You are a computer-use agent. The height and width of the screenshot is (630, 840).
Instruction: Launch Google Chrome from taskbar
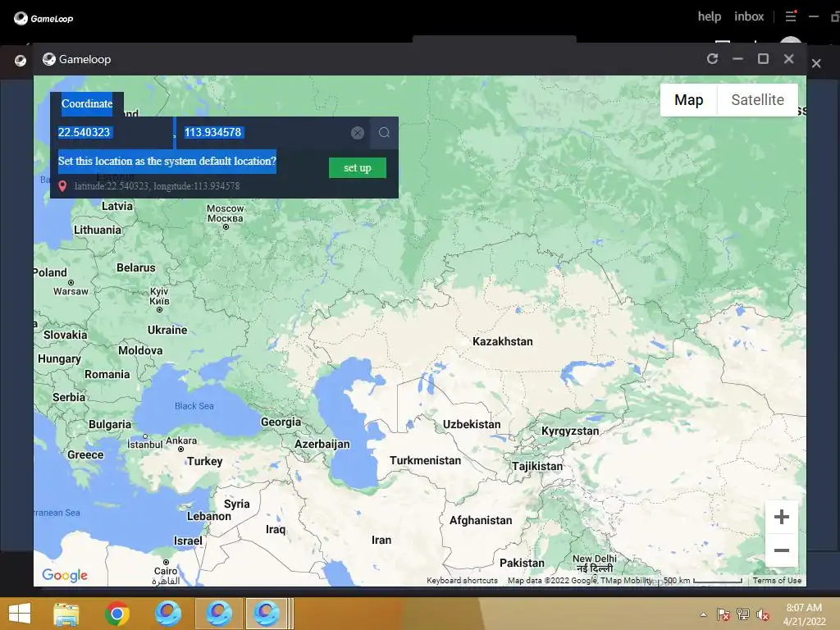[117, 614]
